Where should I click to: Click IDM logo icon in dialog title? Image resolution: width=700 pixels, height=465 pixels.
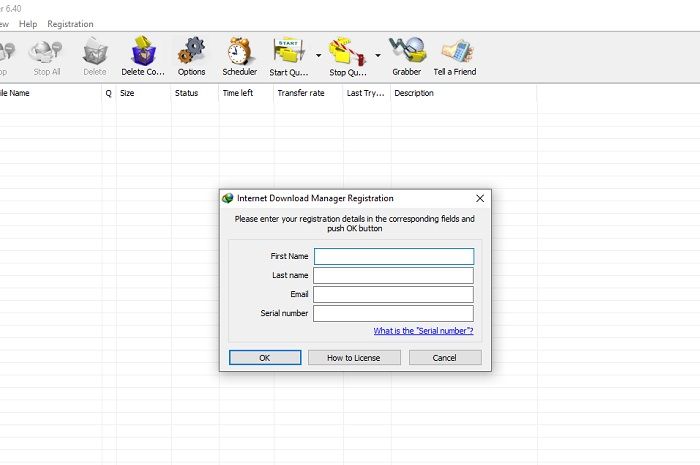click(228, 198)
